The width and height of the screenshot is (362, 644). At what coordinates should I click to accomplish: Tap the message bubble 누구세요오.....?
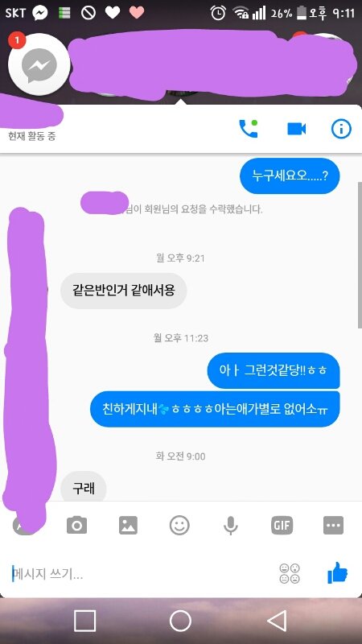tap(290, 175)
